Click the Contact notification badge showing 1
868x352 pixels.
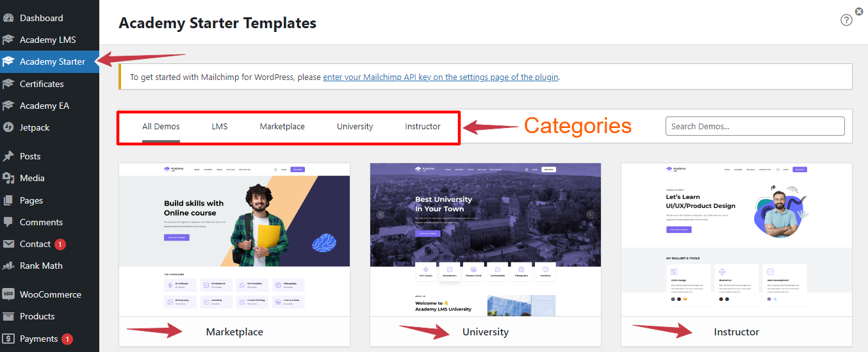(x=60, y=244)
